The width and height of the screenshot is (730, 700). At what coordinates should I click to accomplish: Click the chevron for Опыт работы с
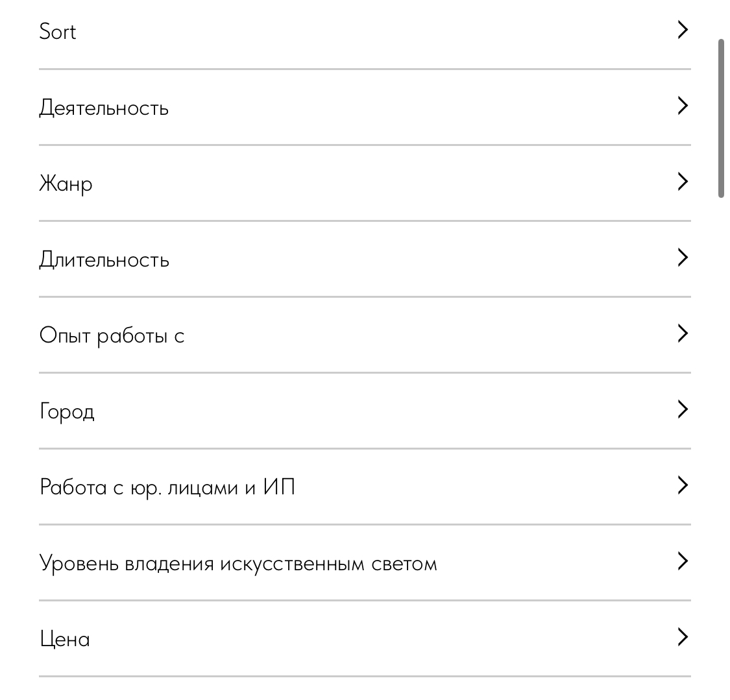(683, 333)
